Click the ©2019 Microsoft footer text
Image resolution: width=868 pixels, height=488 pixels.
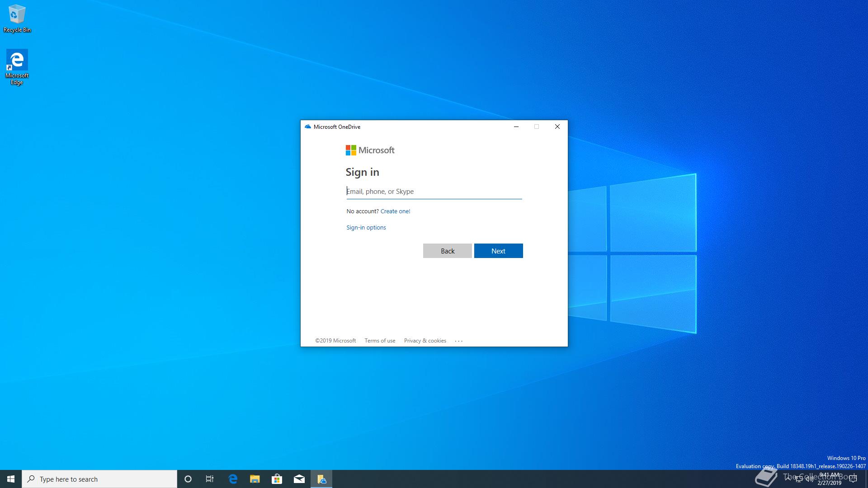coord(335,341)
